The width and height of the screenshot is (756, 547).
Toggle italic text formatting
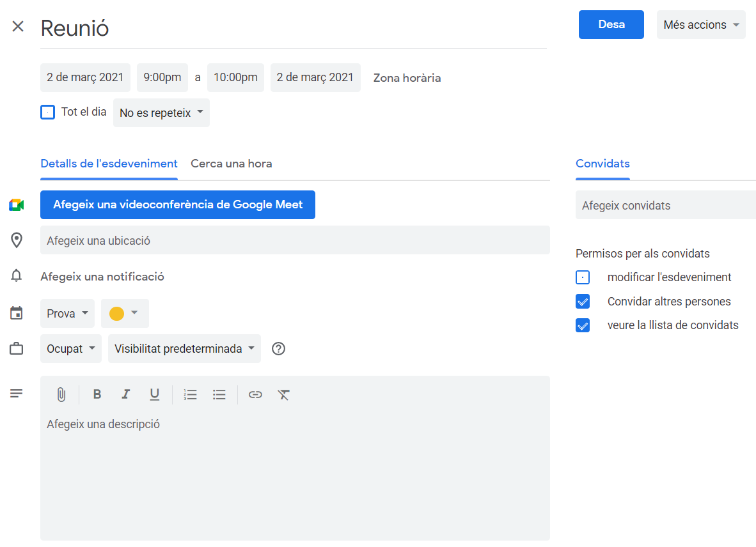pyautogui.click(x=126, y=395)
